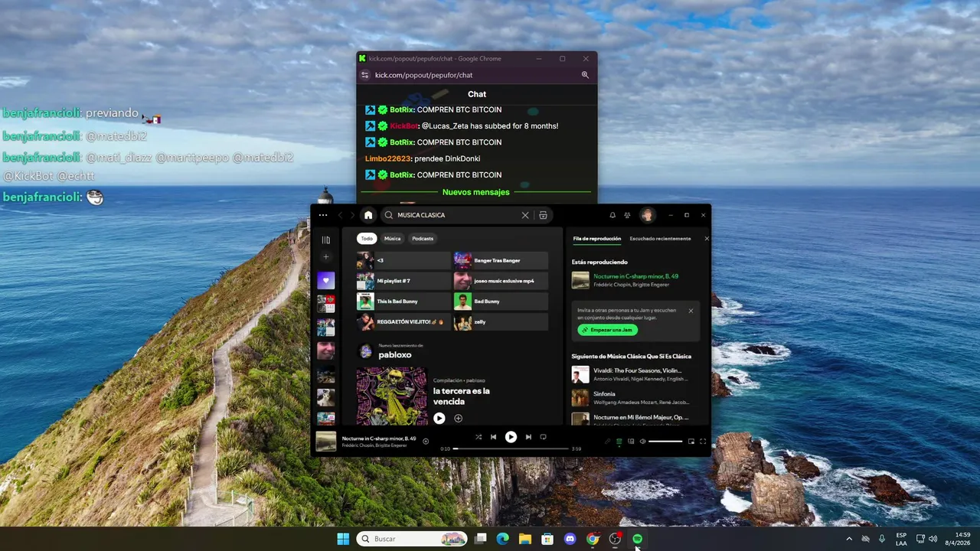This screenshot has width=980, height=551.
Task: Click the la tercera es la vencida cover art
Action: [392, 396]
